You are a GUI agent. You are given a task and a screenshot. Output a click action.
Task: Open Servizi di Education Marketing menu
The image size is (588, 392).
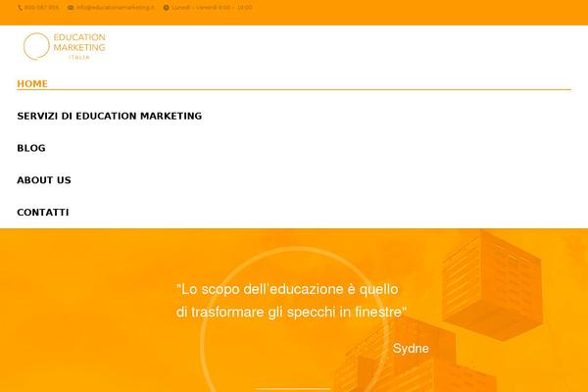coord(110,116)
